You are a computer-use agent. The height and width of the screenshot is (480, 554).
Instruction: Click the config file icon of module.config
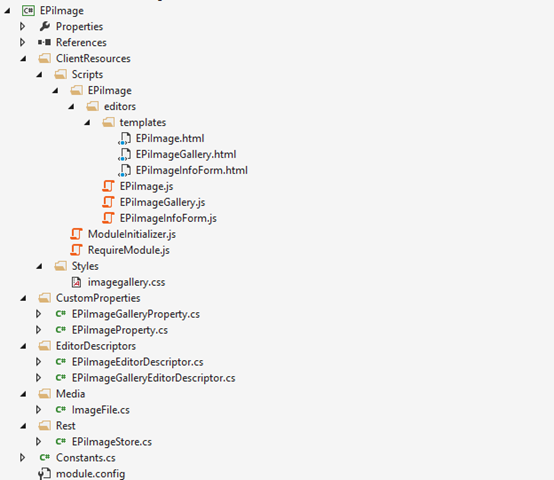pyautogui.click(x=45, y=474)
